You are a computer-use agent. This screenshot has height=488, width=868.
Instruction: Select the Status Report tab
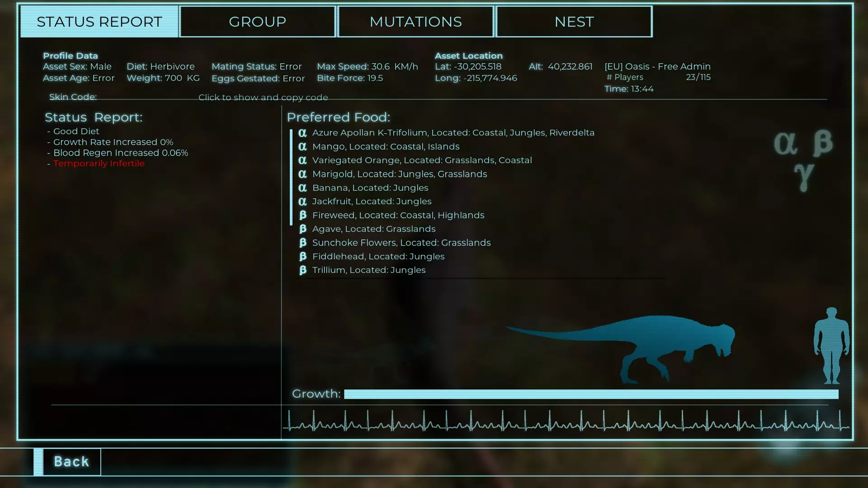coord(99,22)
